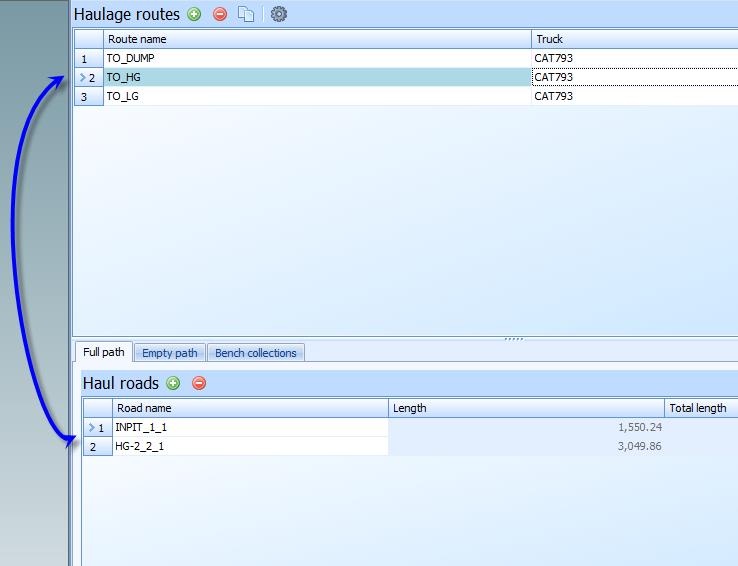Select the TO_LG route name cell
This screenshot has width=738, height=566.
pos(317,97)
